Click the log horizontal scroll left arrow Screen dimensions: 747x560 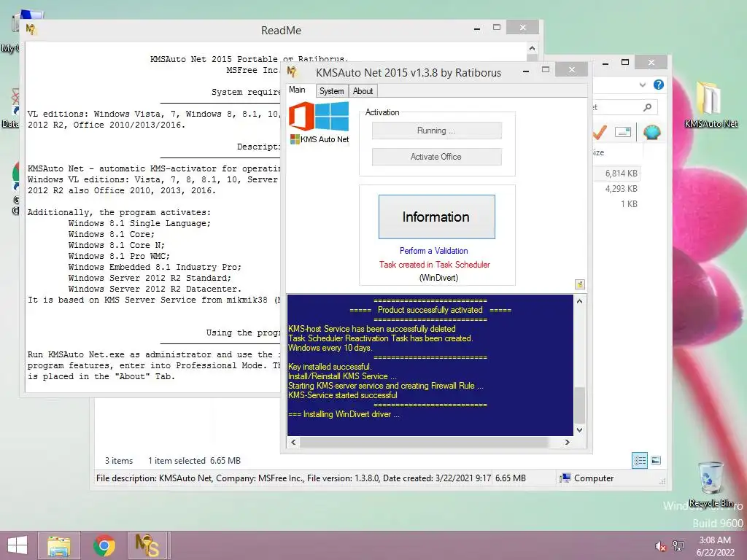[x=293, y=442]
